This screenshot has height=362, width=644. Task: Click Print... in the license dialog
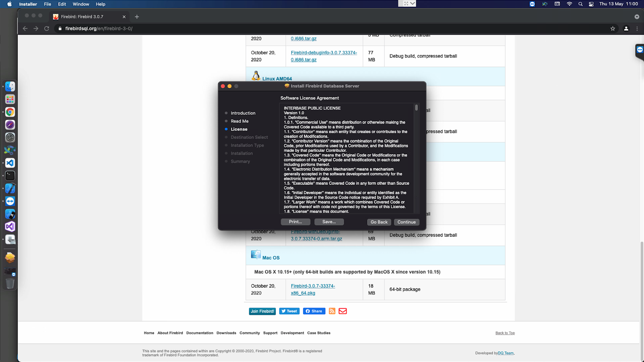click(295, 222)
